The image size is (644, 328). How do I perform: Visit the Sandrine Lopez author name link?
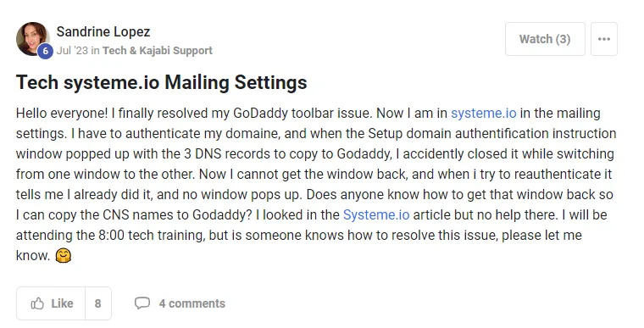pos(103,31)
